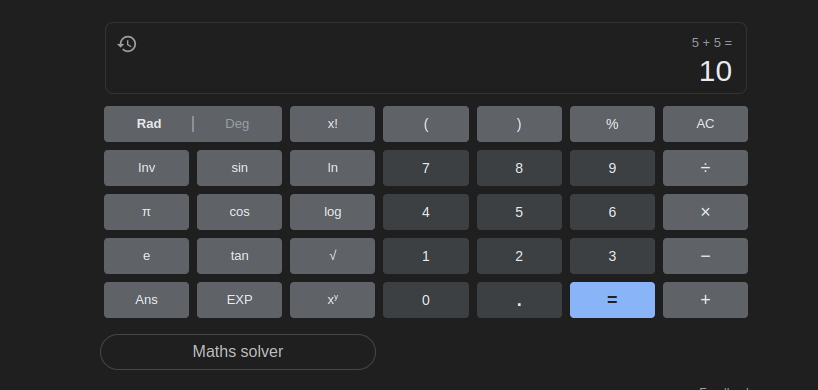Click the blue equals button
This screenshot has height=390, width=818.
(x=612, y=300)
